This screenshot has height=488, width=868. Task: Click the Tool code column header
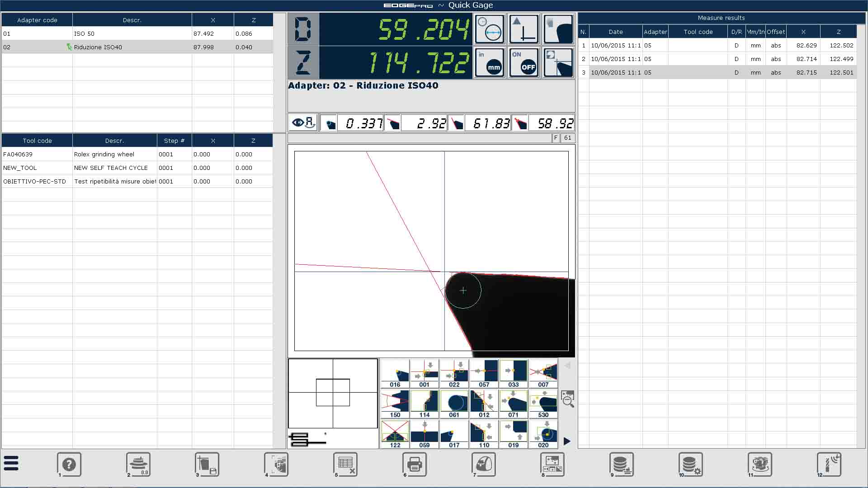(x=37, y=141)
